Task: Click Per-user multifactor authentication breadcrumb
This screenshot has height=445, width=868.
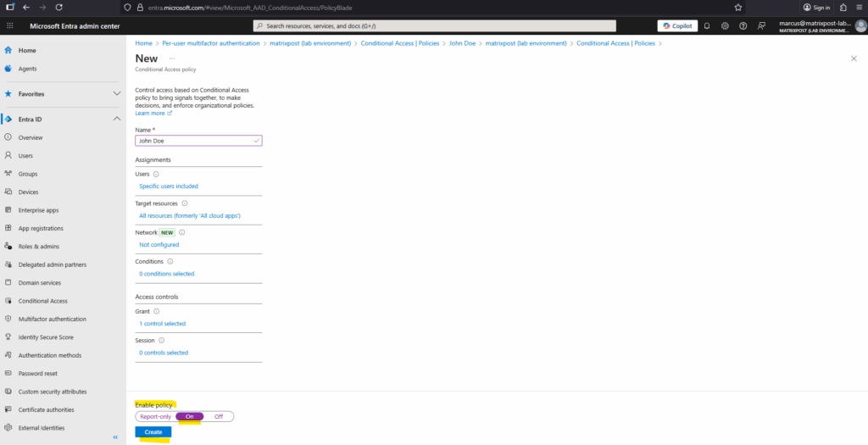Action: (211, 43)
